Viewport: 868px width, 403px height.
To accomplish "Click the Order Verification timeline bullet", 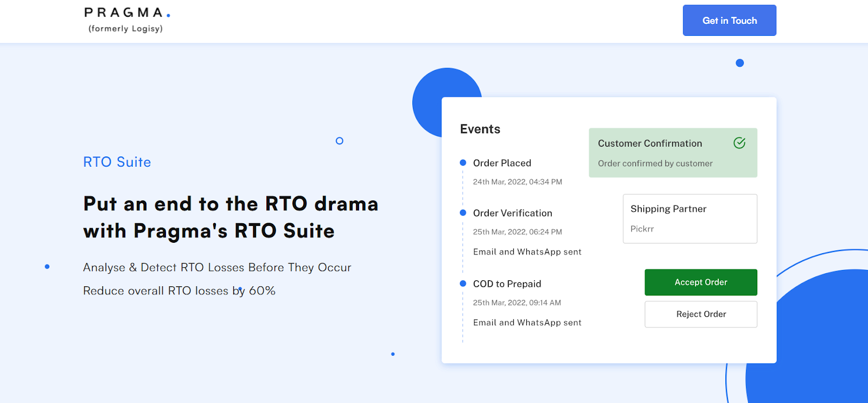I will pos(463,212).
